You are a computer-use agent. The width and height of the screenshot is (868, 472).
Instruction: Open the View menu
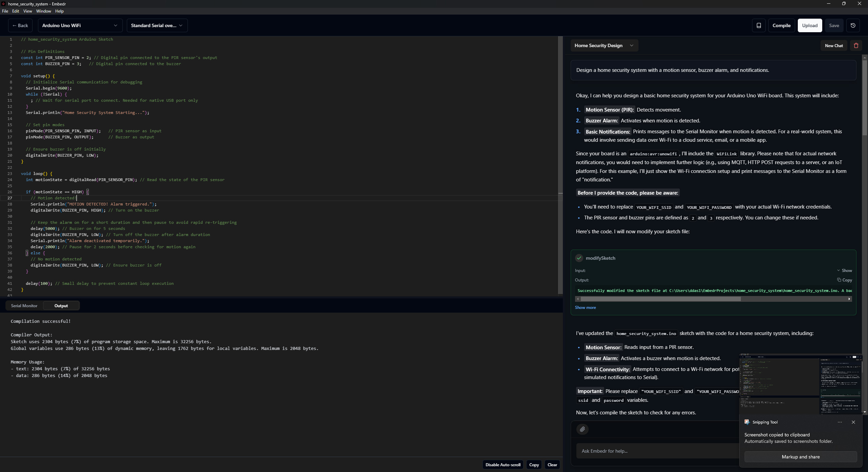(x=27, y=11)
